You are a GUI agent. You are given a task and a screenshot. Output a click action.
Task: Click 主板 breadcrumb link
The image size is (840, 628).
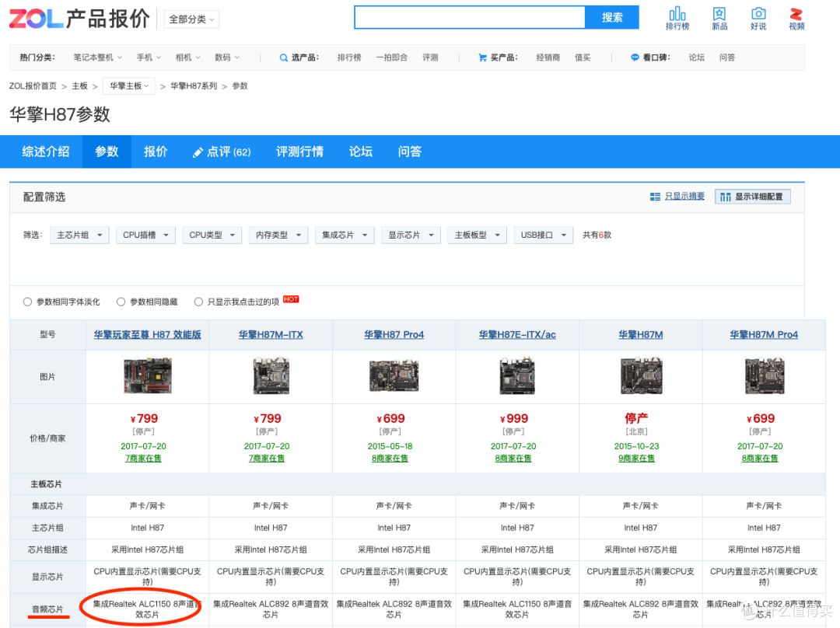pos(80,86)
